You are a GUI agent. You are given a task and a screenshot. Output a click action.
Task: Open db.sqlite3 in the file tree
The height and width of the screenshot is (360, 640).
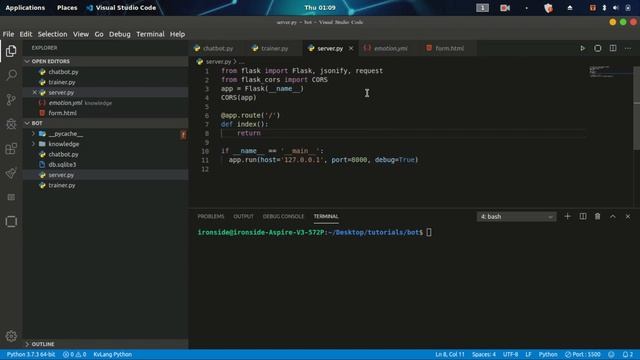pyautogui.click(x=62, y=164)
